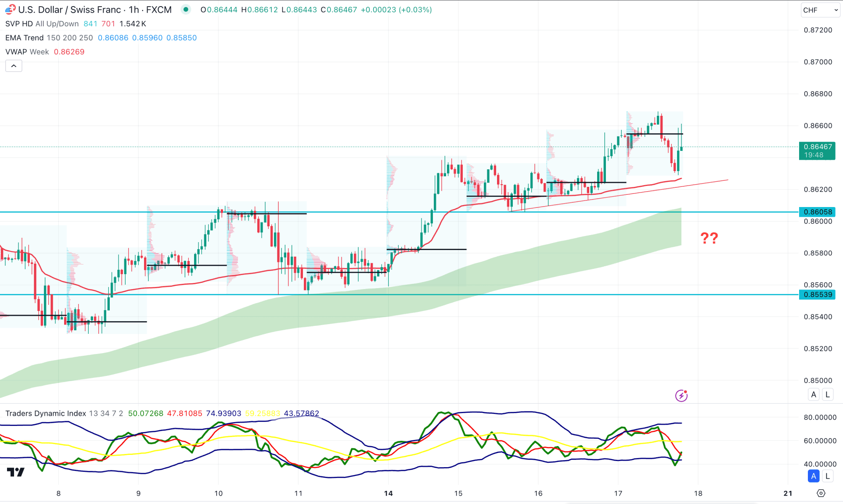843x504 pixels.
Task: Click the green market status dot
Action: [186, 9]
